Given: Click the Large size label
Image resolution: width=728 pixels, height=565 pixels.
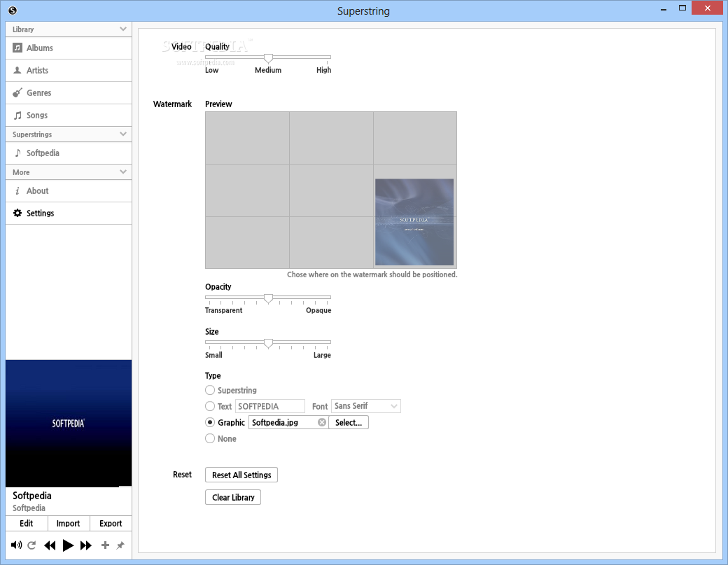Looking at the screenshot, I should [x=322, y=355].
